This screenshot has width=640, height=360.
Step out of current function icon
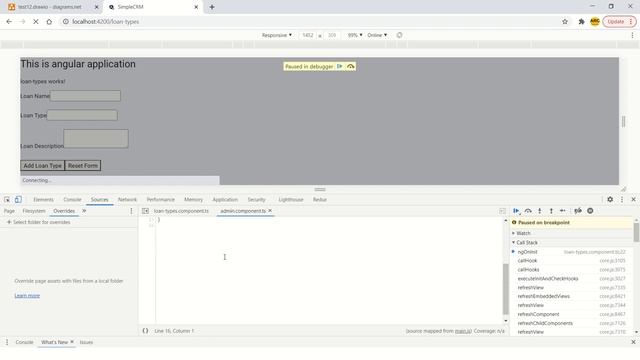coord(551,211)
